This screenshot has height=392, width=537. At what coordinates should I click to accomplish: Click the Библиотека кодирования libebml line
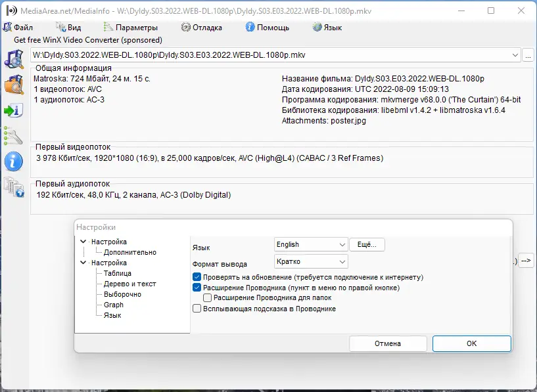point(394,110)
